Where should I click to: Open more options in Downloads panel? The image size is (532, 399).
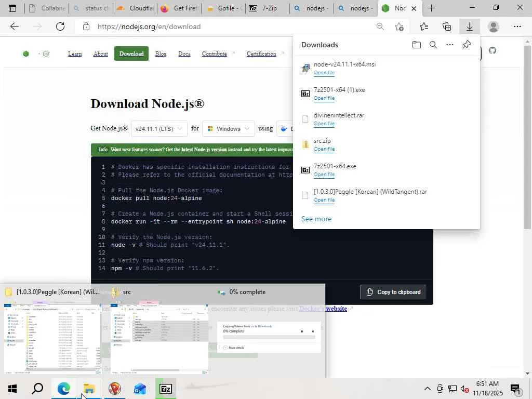coord(450,45)
